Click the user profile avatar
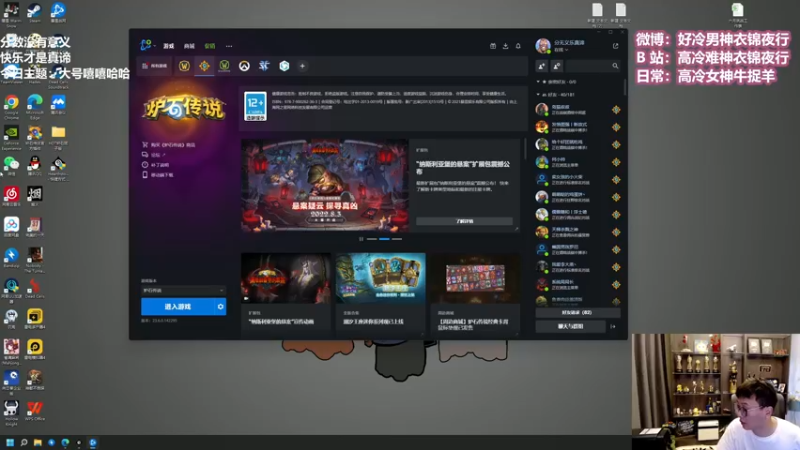Screen dimensions: 800x450 [x=543, y=45]
